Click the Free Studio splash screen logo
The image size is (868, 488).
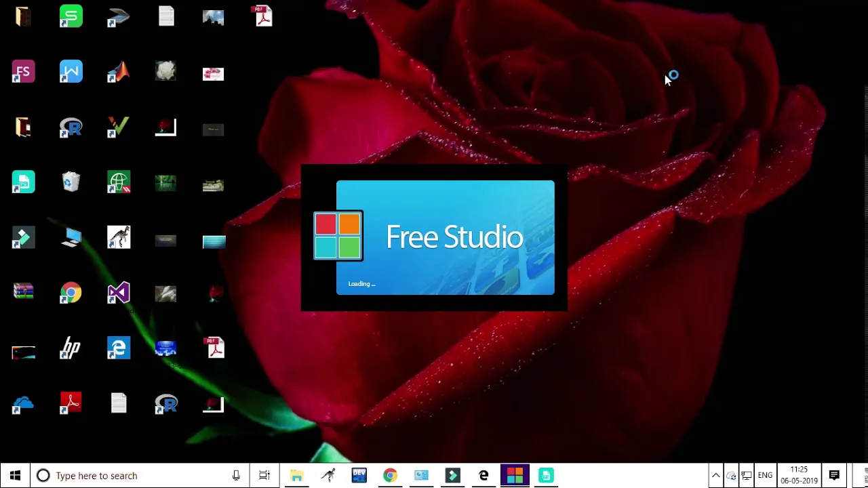point(338,236)
